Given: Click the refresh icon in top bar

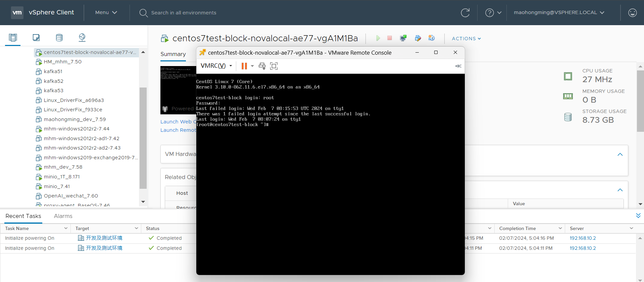Looking at the screenshot, I should tap(465, 13).
